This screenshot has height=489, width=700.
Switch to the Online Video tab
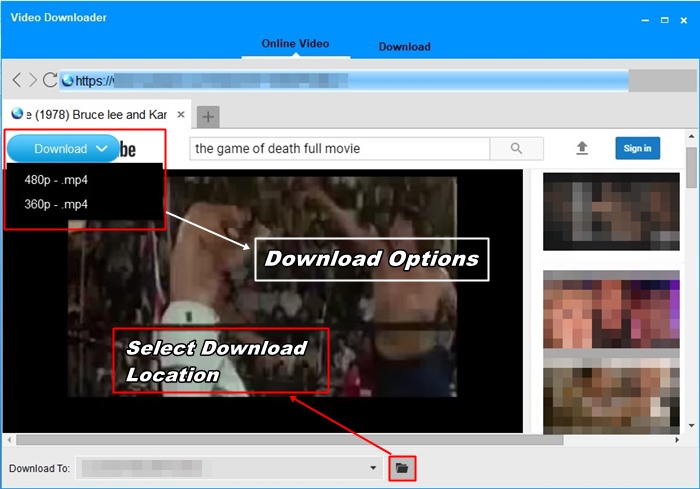tap(295, 44)
